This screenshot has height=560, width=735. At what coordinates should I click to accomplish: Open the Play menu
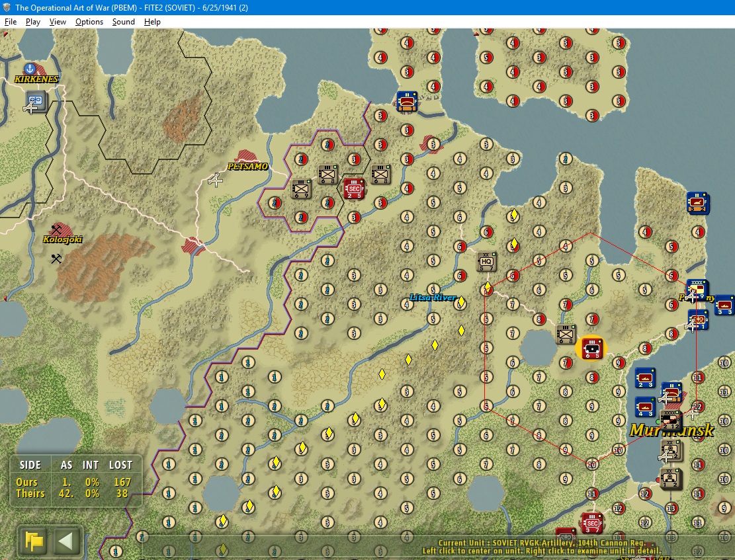tap(33, 22)
